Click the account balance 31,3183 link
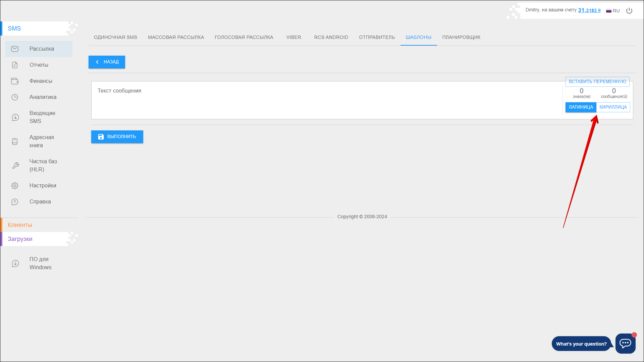The image size is (644, 362). pyautogui.click(x=589, y=10)
